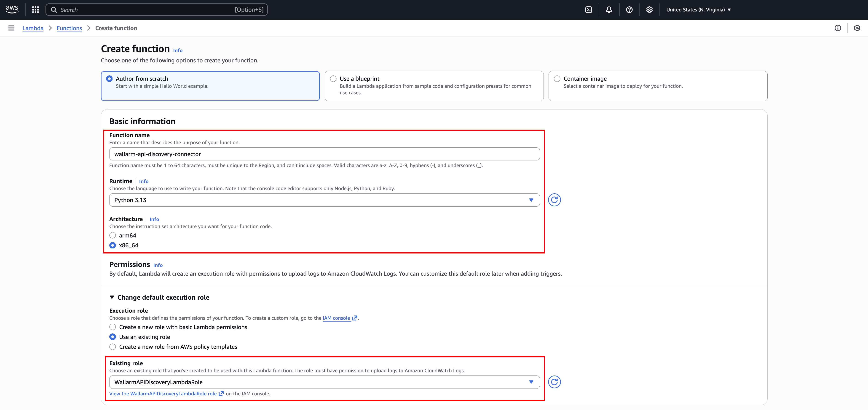Open the settings gear icon
Viewport: 868px width, 410px height.
(x=649, y=9)
